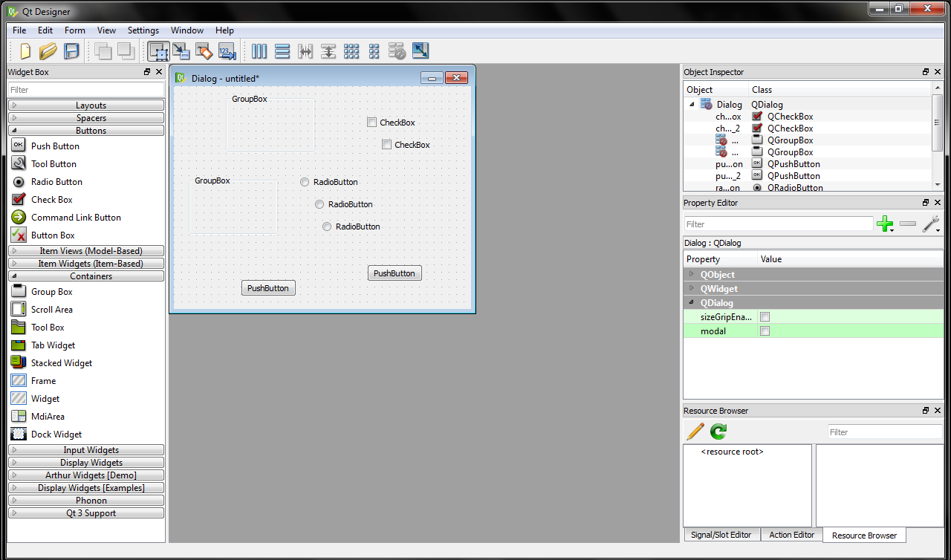Click the Object Inspector vertical scrollbar
The height and width of the screenshot is (560, 951).
(x=938, y=137)
